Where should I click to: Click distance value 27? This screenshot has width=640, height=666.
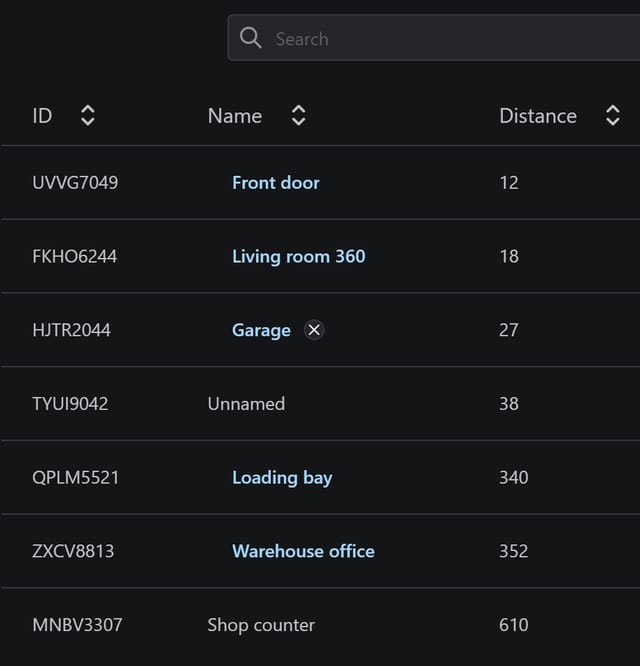point(509,330)
